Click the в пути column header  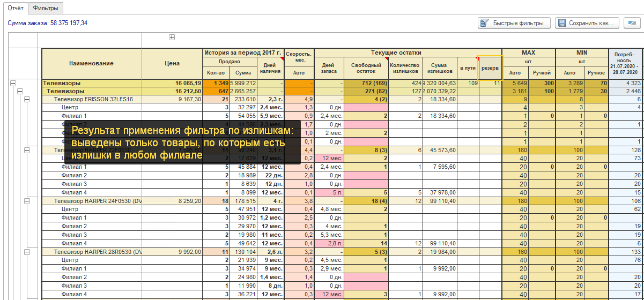468,68
